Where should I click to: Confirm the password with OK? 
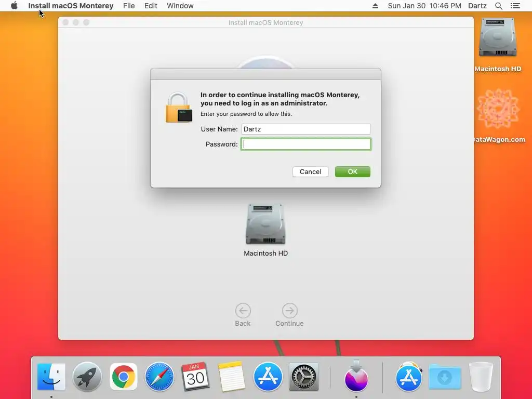coord(353,171)
